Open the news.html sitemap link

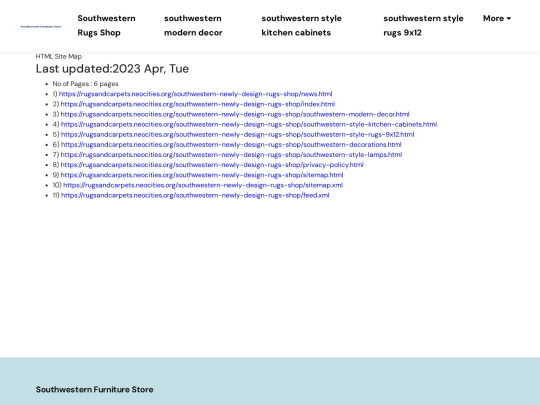(195, 94)
